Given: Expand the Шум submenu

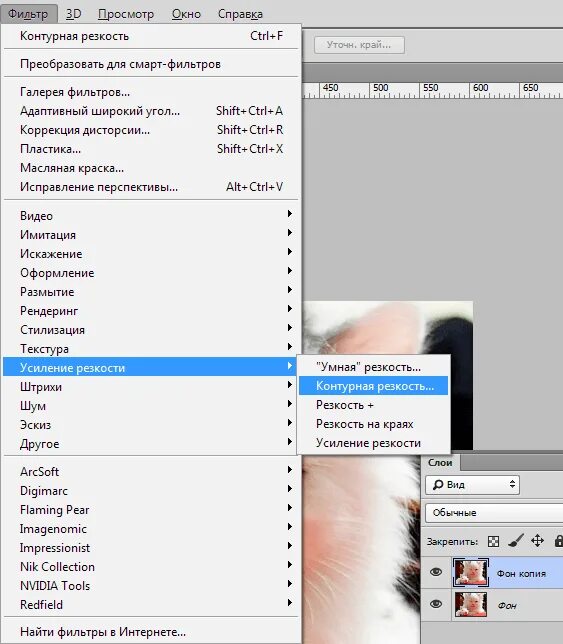Looking at the screenshot, I should (x=150, y=406).
